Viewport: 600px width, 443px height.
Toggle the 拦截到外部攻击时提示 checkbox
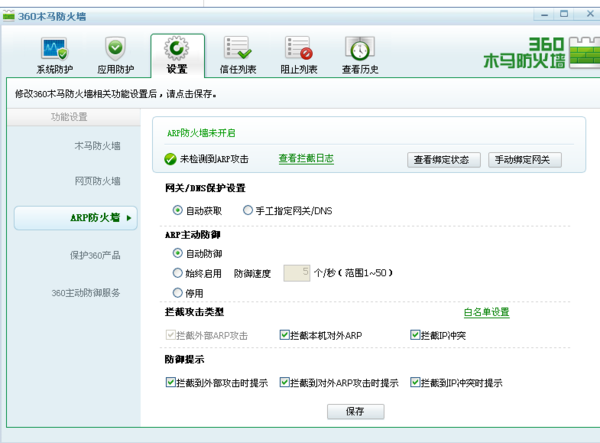point(170,383)
